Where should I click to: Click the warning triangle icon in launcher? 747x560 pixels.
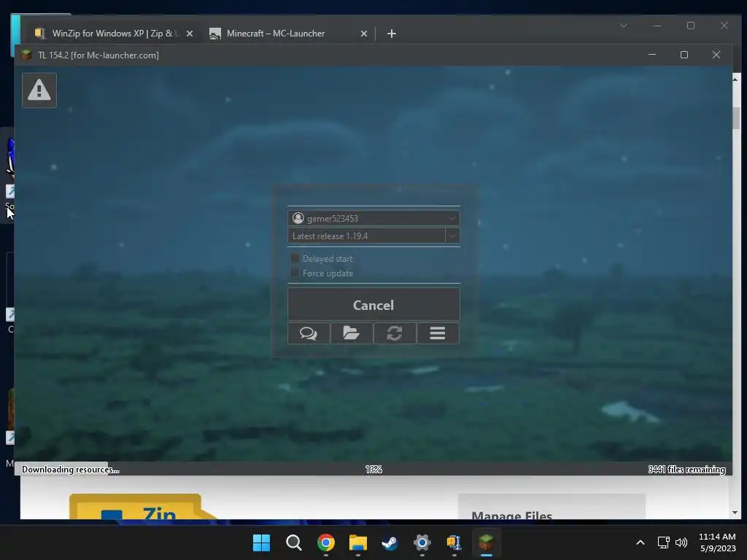39,90
